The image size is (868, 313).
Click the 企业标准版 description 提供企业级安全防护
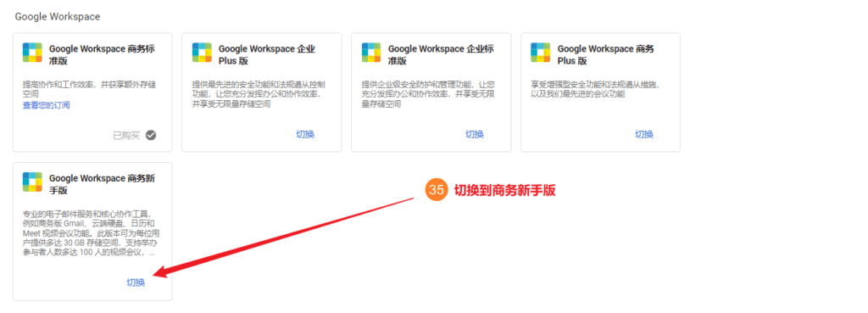428,94
